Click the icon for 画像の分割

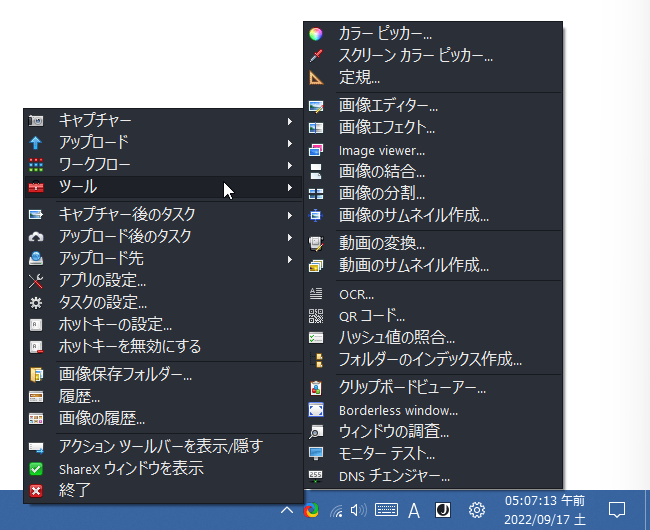(x=316, y=194)
